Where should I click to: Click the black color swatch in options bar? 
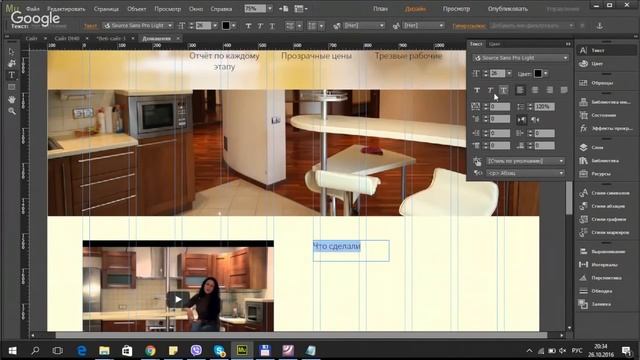[x=226, y=25]
